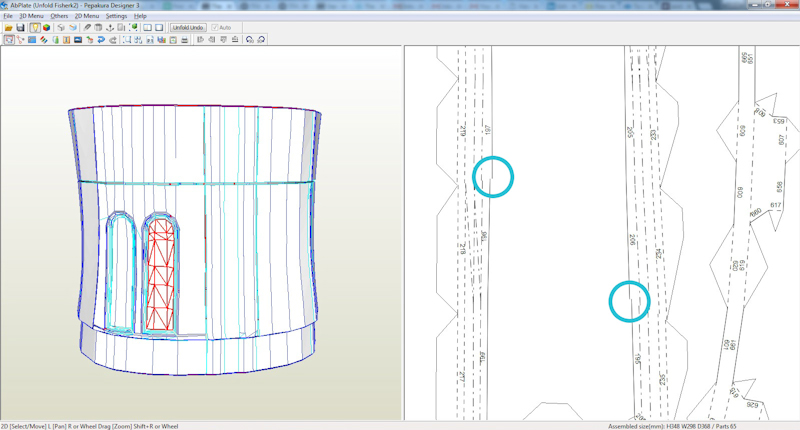Minimize the Pepakura Designer window
Viewport: 800px width, 430px height.
click(756, 5)
